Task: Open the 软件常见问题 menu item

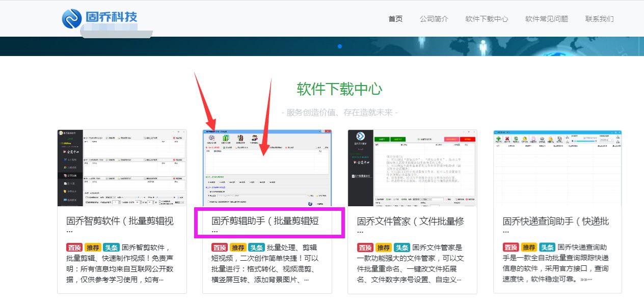Action: click(547, 19)
